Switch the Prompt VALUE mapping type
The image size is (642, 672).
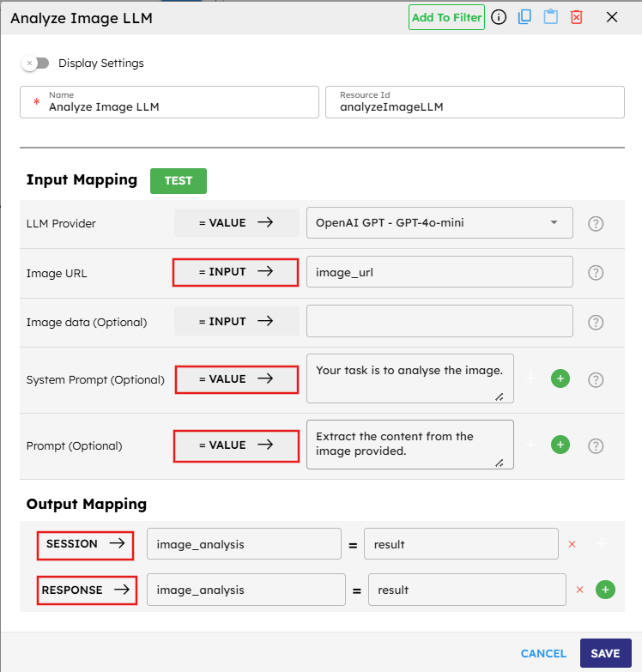click(236, 445)
